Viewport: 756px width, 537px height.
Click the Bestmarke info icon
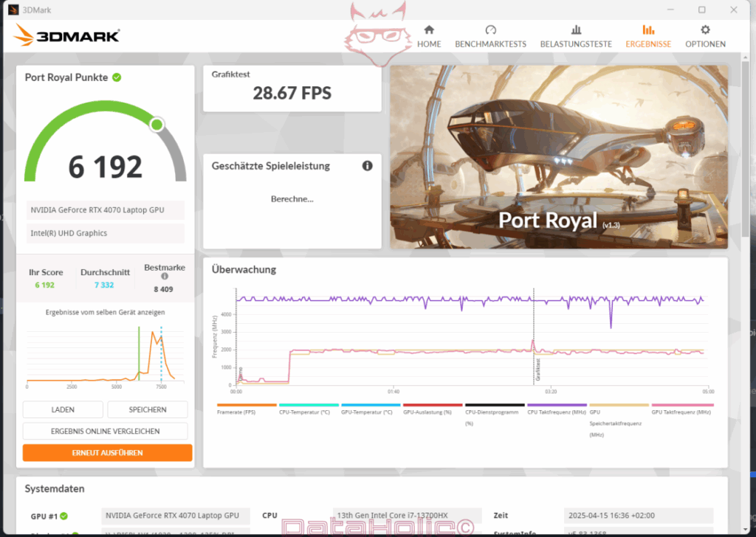tap(165, 277)
